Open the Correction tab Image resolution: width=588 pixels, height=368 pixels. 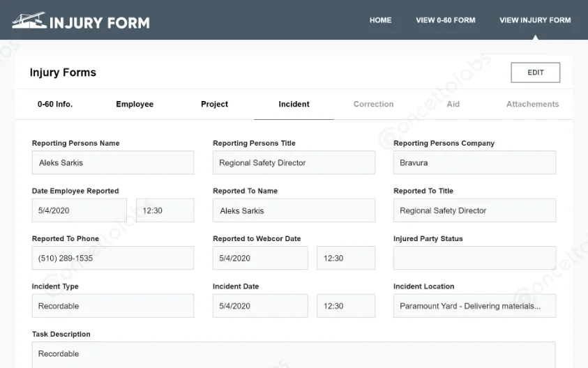(x=373, y=105)
